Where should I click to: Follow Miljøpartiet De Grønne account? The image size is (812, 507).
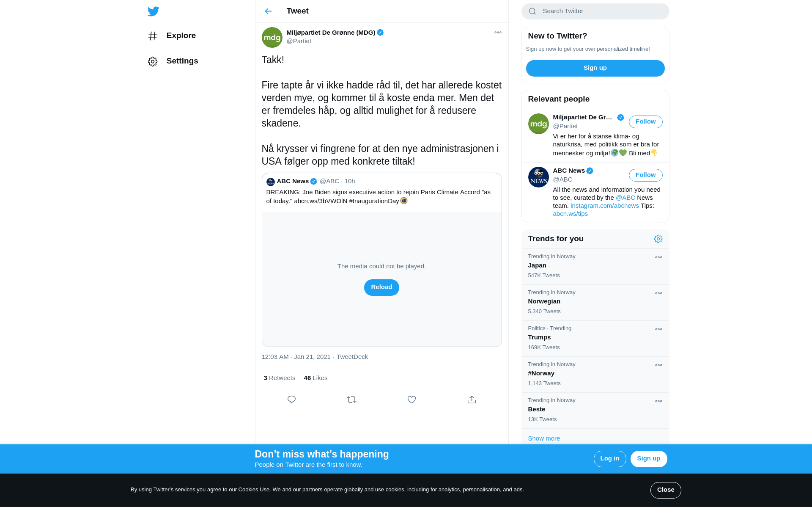pyautogui.click(x=645, y=122)
